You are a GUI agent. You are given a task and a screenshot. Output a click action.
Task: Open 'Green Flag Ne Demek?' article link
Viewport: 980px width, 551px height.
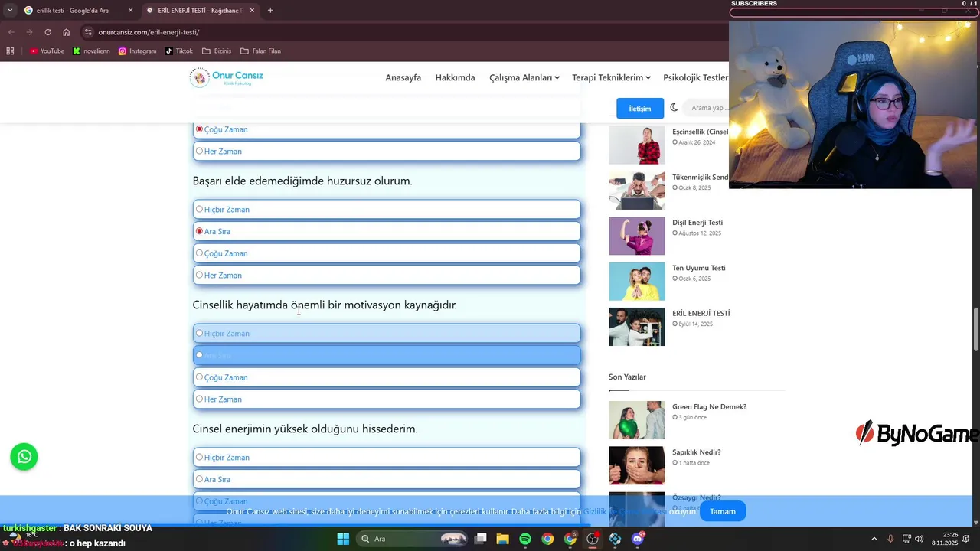click(x=709, y=406)
